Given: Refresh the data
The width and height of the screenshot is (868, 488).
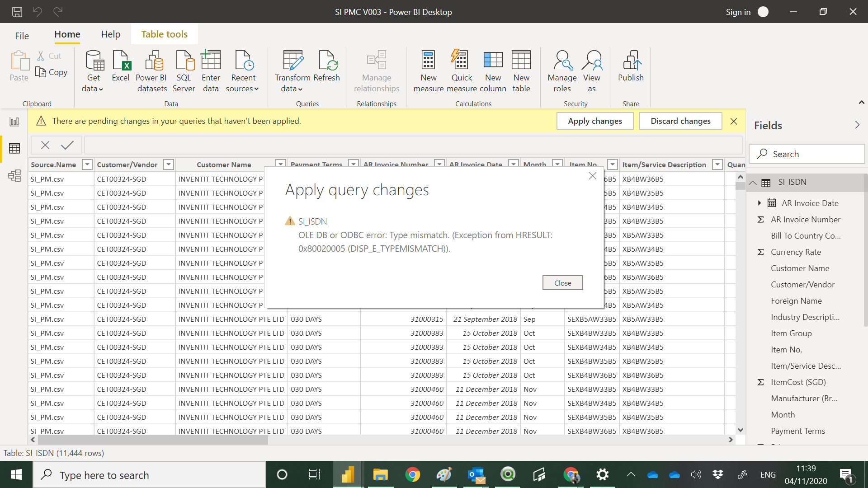Looking at the screenshot, I should [x=326, y=66].
